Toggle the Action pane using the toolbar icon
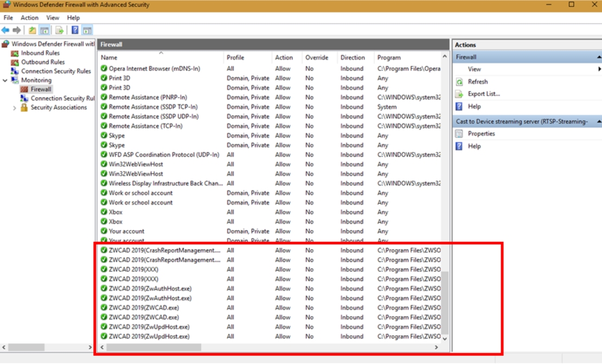 [87, 30]
